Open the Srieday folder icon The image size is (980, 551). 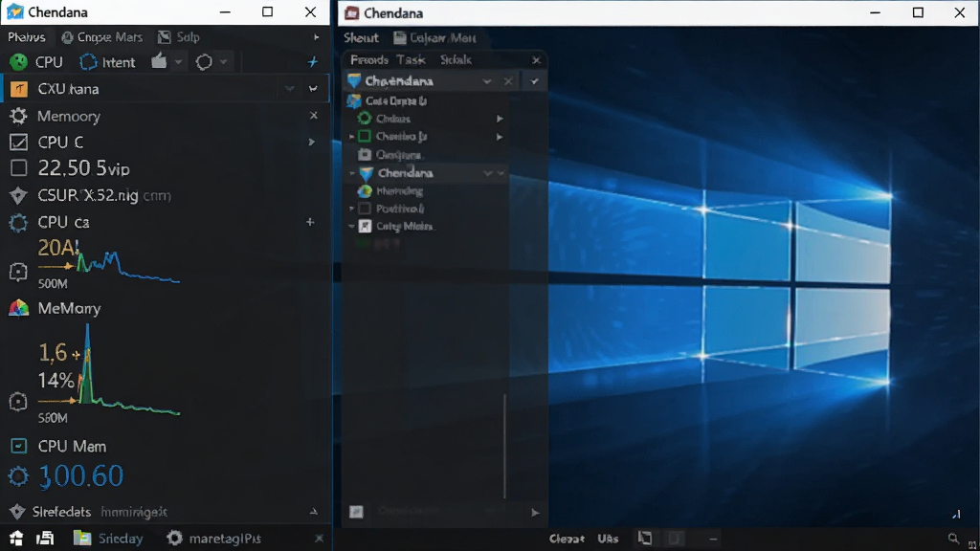[x=82, y=538]
